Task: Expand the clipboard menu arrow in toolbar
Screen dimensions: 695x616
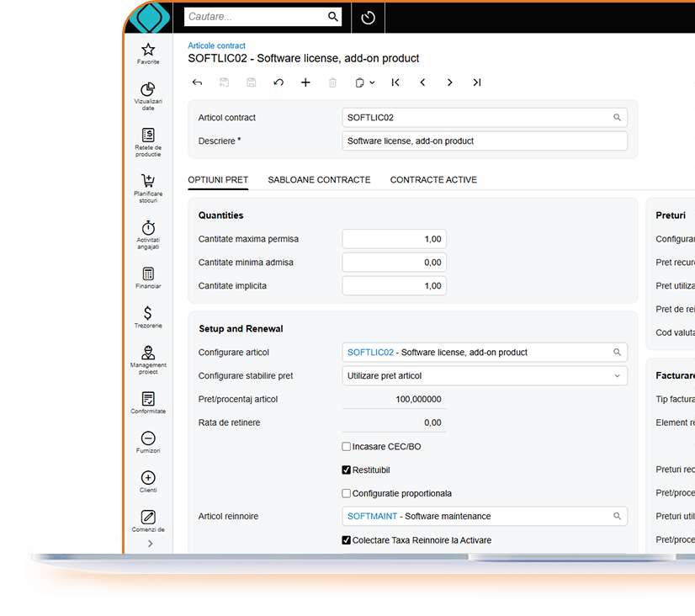Action: click(x=372, y=82)
